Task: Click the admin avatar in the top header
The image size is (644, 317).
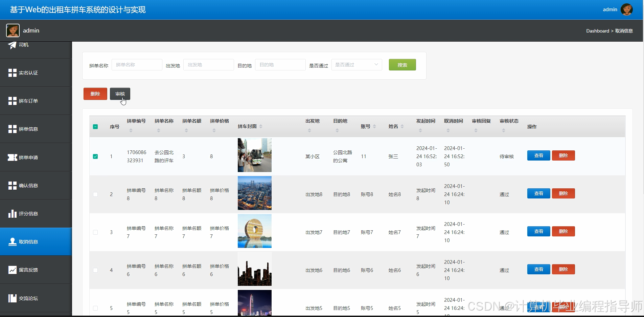Action: click(627, 9)
